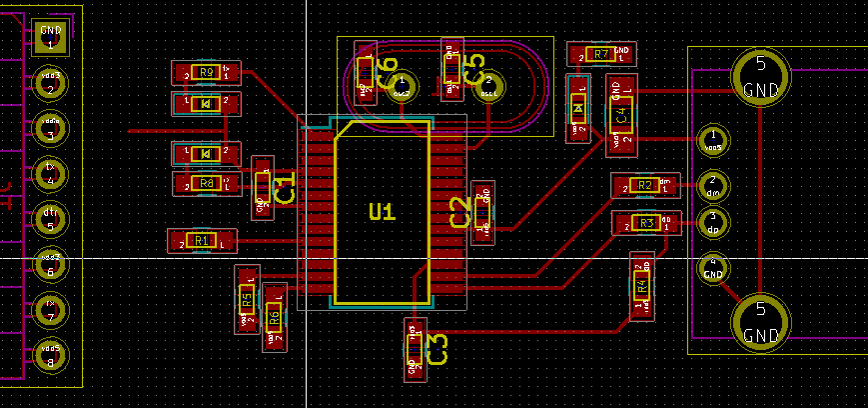Select resistor R5 footprint

tap(247, 298)
